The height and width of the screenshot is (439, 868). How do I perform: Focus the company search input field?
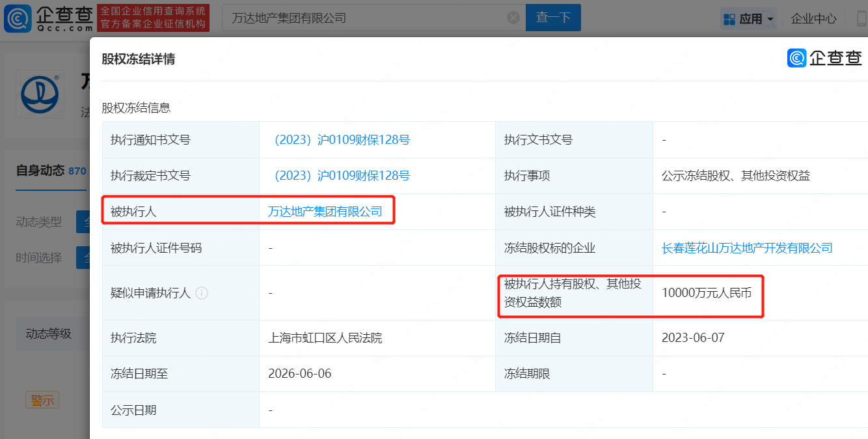pyautogui.click(x=373, y=18)
